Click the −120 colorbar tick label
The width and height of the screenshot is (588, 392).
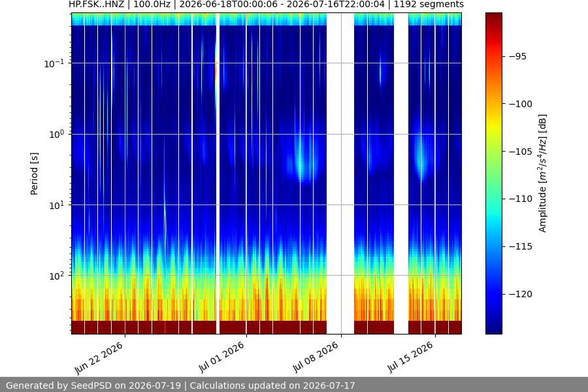tap(521, 294)
